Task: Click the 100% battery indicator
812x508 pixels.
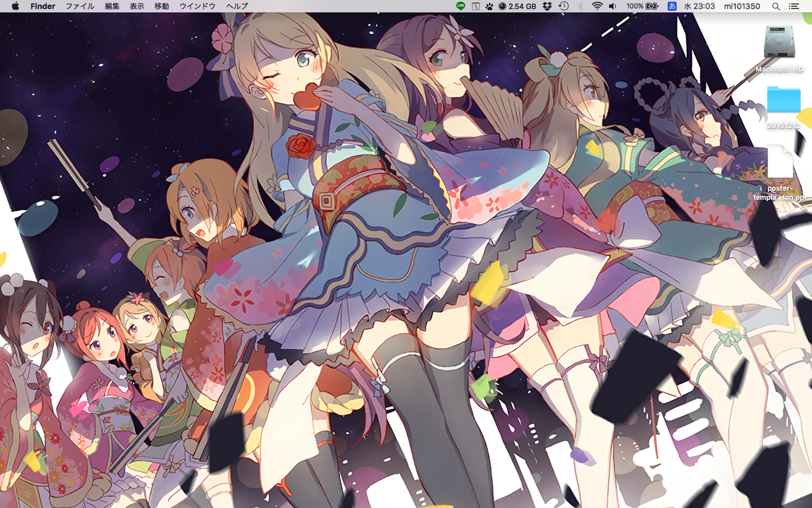Action: tap(642, 6)
